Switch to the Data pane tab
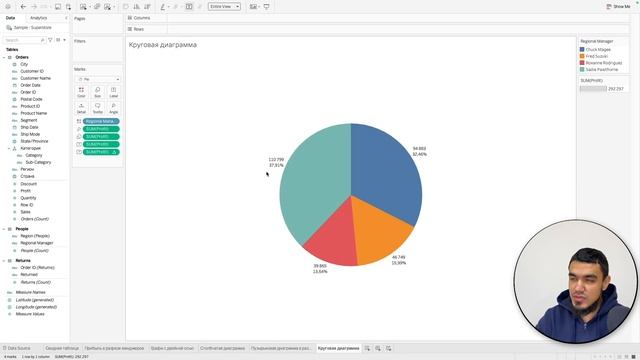 [11, 18]
